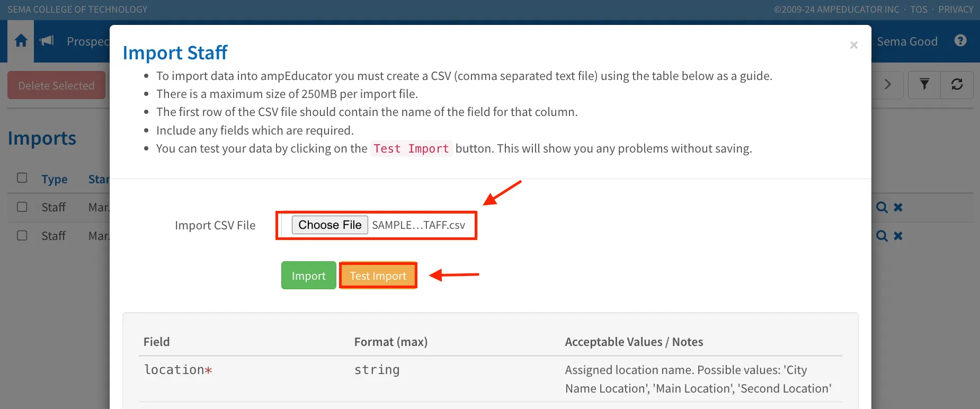Click the Choose File button
The height and width of the screenshot is (409, 980).
tap(329, 225)
